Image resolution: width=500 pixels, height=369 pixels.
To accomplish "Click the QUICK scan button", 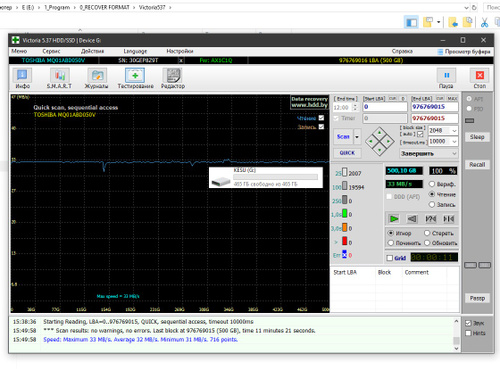I will pyautogui.click(x=347, y=153).
